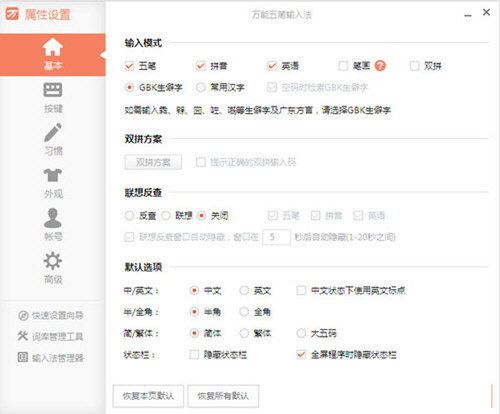The image size is (500, 414).
Task: Click the 联想反查窗口自动隐藏 checkbox
Action: click(129, 237)
